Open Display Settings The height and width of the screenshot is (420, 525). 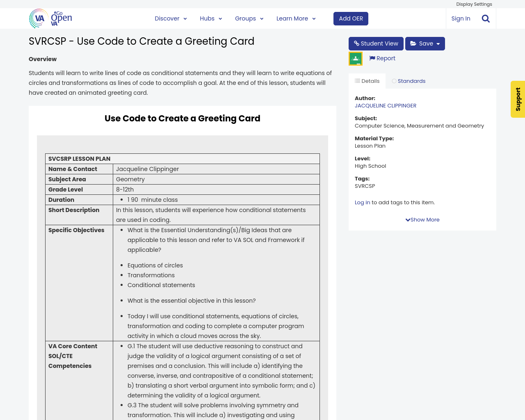pos(474,4)
